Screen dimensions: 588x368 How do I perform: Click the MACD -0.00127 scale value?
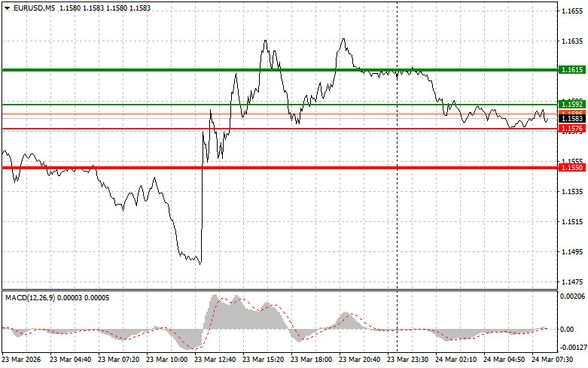tap(572, 348)
